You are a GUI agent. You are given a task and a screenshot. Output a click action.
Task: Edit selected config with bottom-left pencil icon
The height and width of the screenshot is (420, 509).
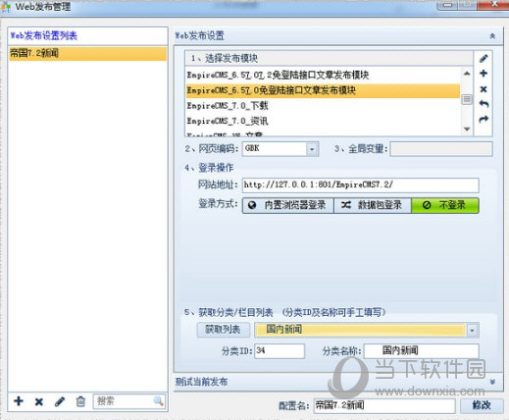[60, 401]
